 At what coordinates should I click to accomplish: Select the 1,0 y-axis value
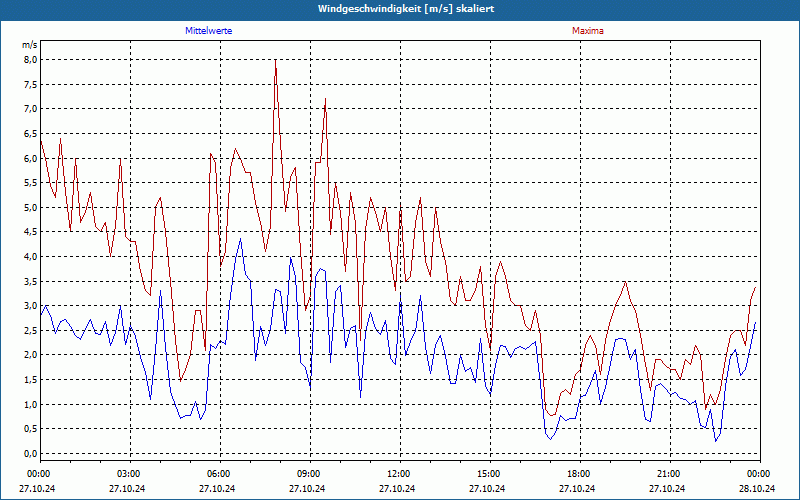[x=31, y=404]
